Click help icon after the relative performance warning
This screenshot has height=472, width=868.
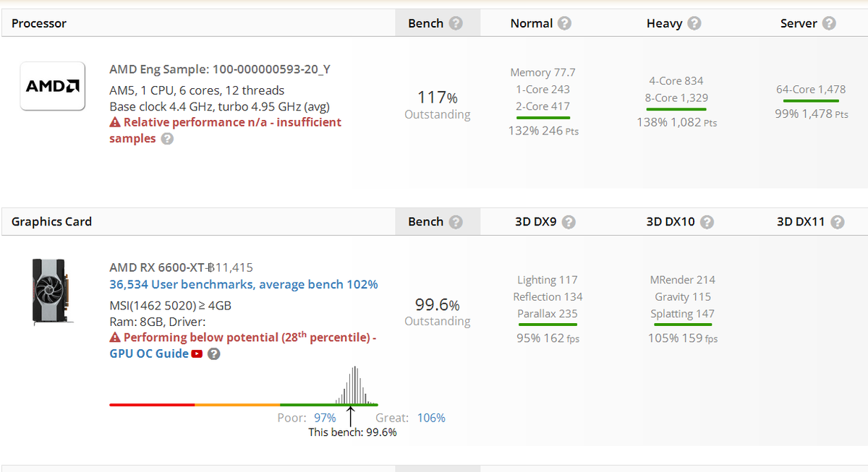click(166, 139)
